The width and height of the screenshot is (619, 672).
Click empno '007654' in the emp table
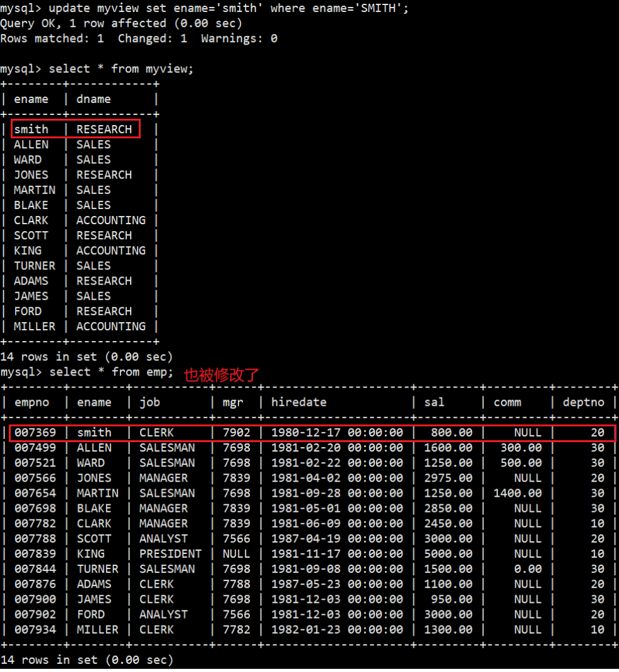pos(35,493)
